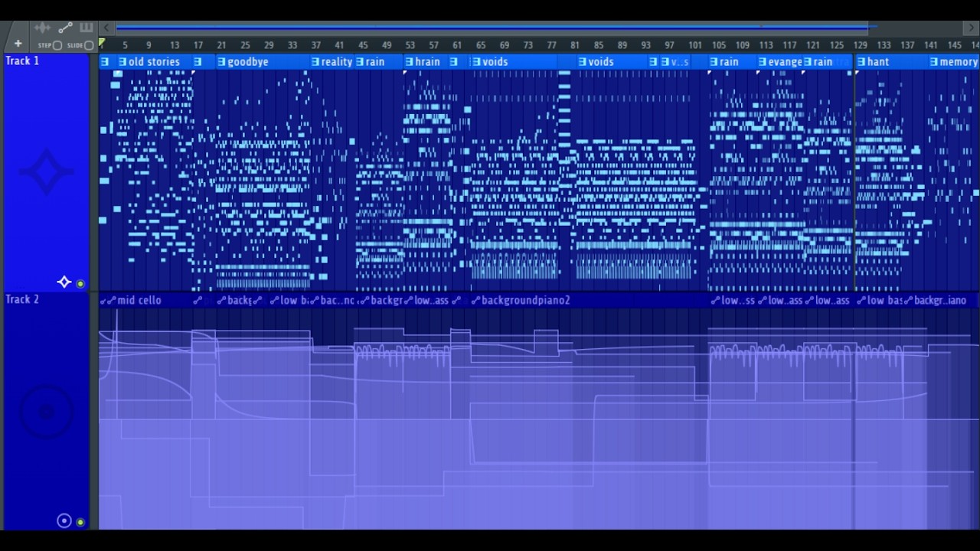Open the 'backgroundpiano2' automation clip icon
The width and height of the screenshot is (980, 551).
(x=475, y=301)
